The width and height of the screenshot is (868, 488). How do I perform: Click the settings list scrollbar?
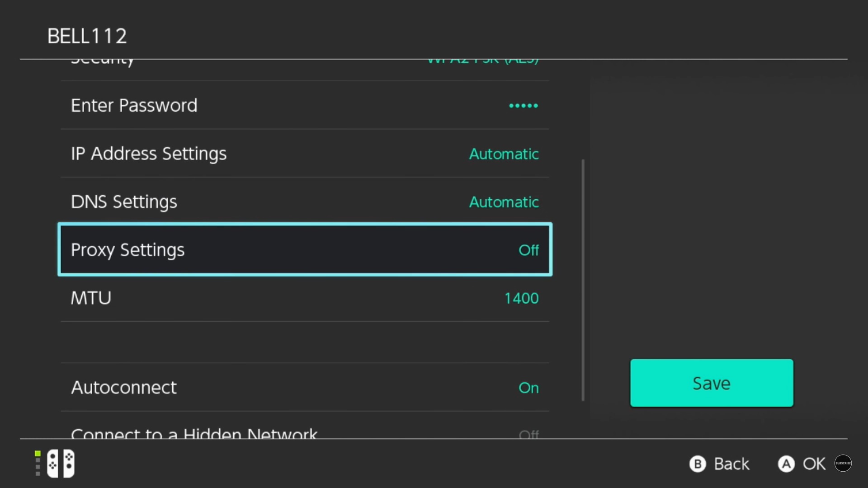click(583, 280)
